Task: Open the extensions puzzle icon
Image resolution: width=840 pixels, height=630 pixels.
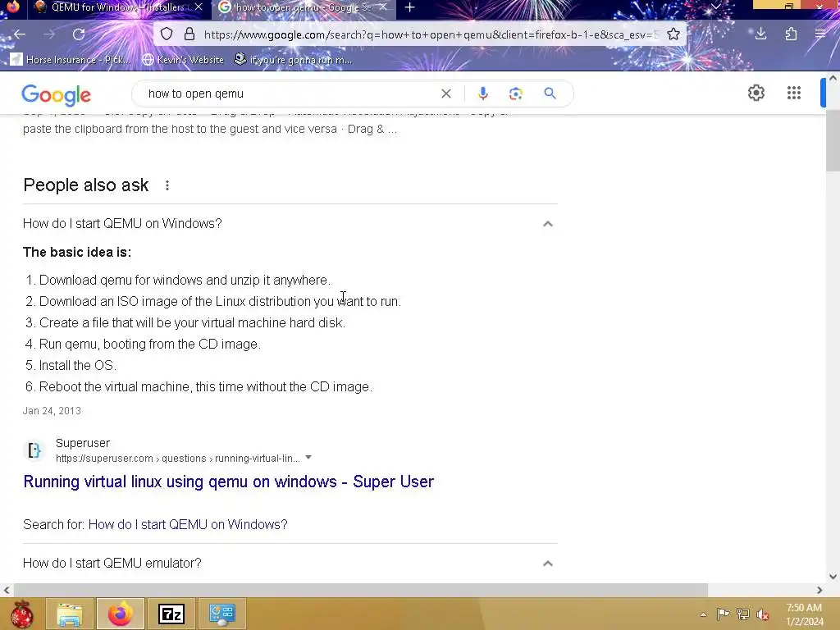Action: tap(791, 34)
